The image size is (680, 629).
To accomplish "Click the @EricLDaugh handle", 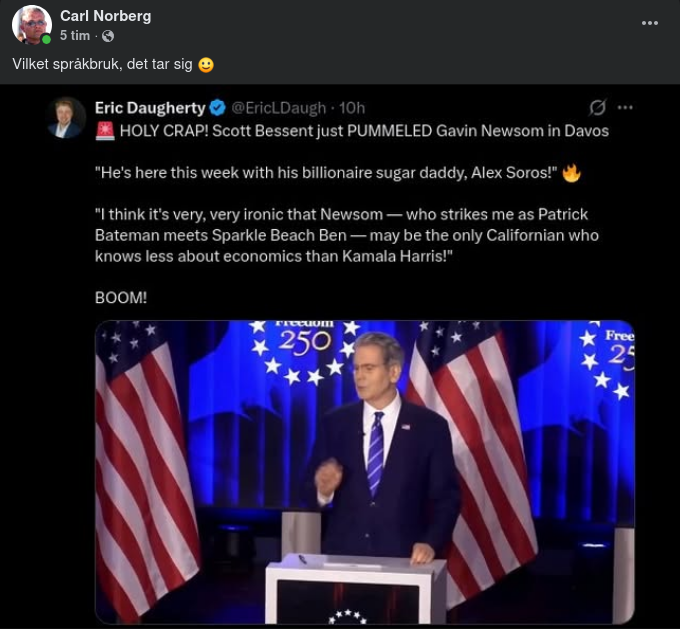I will click(x=281, y=108).
